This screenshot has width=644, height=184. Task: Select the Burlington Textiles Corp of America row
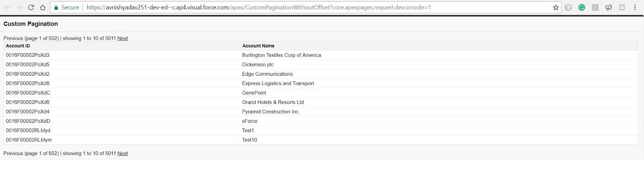tap(281, 55)
